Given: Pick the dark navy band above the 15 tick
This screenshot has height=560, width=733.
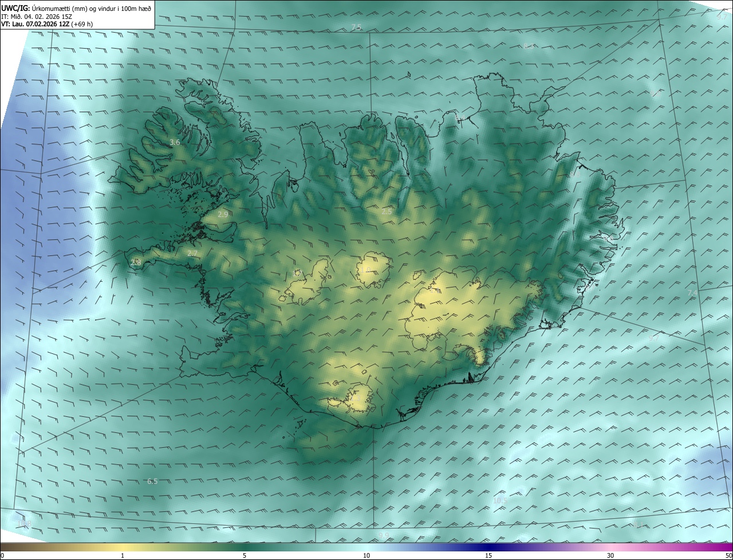Looking at the screenshot, I should click(488, 547).
